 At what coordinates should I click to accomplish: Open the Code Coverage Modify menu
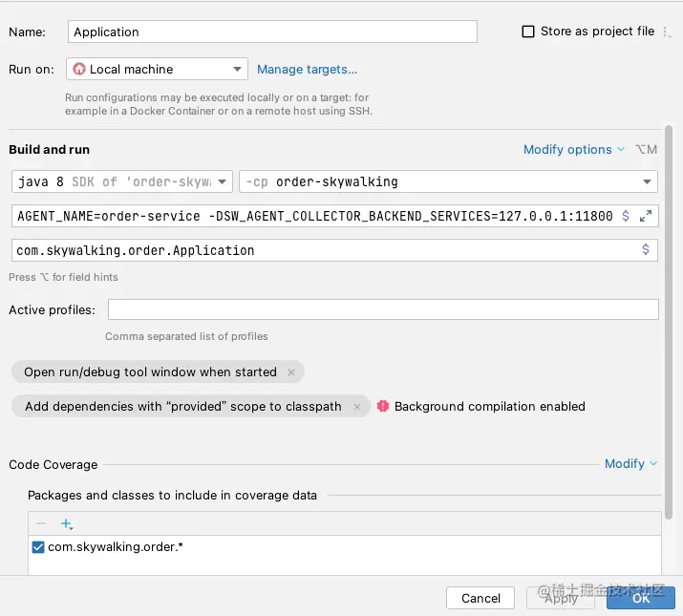(630, 464)
